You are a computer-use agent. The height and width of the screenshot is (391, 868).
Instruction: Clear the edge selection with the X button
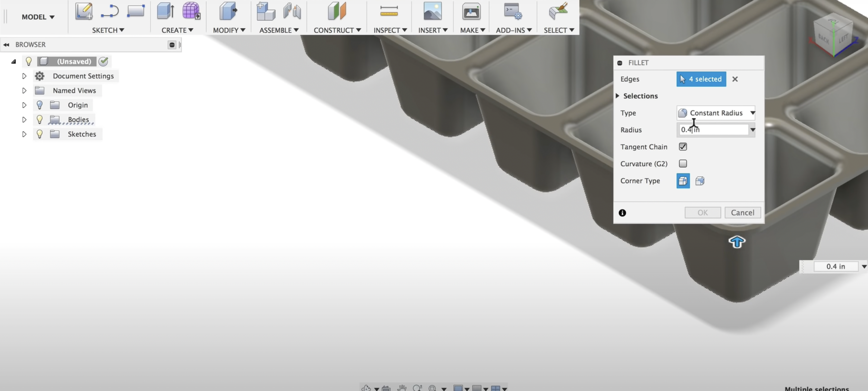click(x=735, y=79)
